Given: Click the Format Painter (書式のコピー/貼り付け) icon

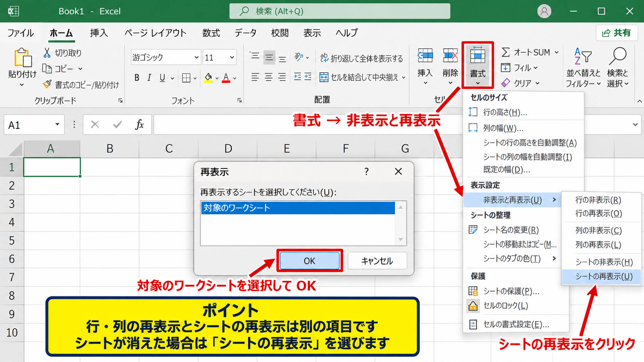Looking at the screenshot, I should point(47,84).
